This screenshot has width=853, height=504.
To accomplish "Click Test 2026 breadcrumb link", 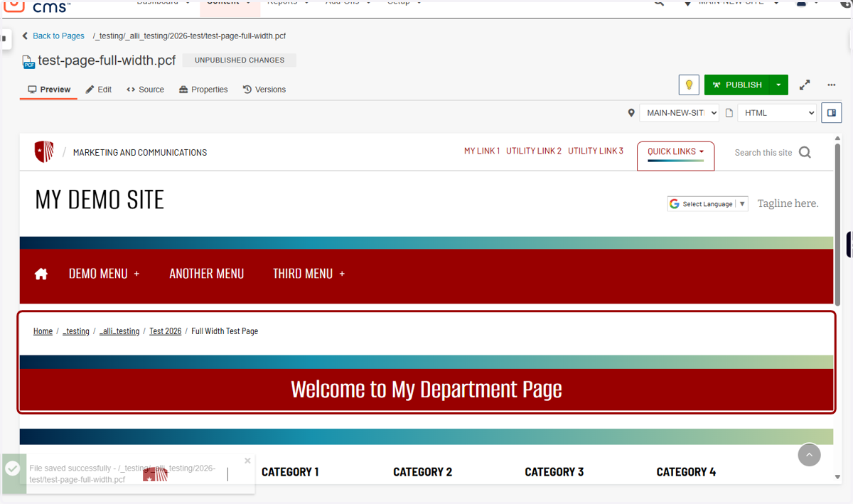I will pos(165,331).
